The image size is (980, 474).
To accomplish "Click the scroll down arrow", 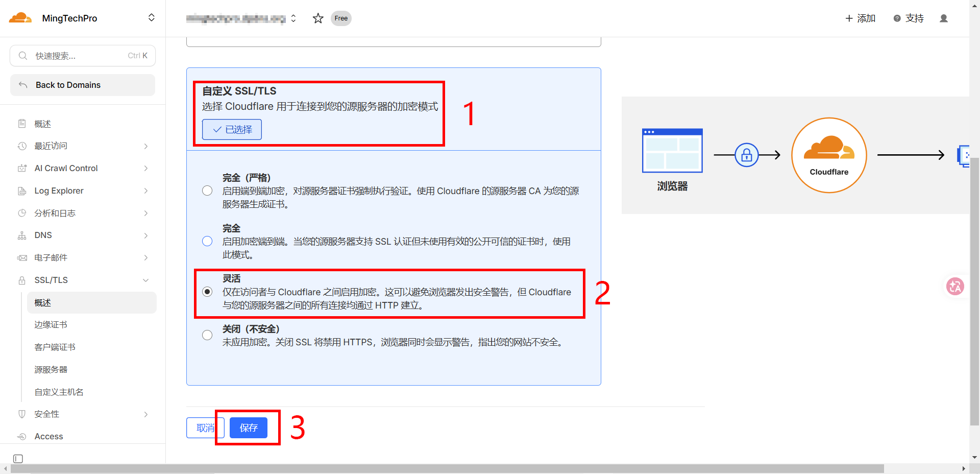I will click(x=975, y=458).
